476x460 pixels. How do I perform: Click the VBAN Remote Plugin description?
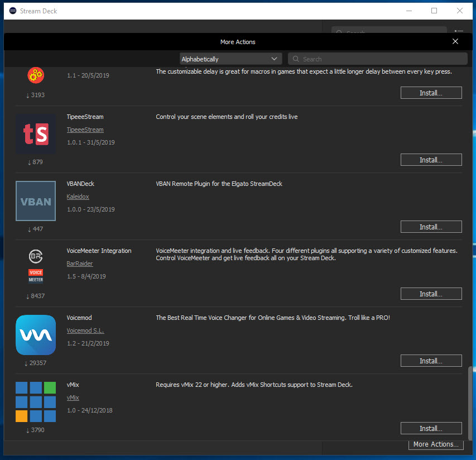219,184
